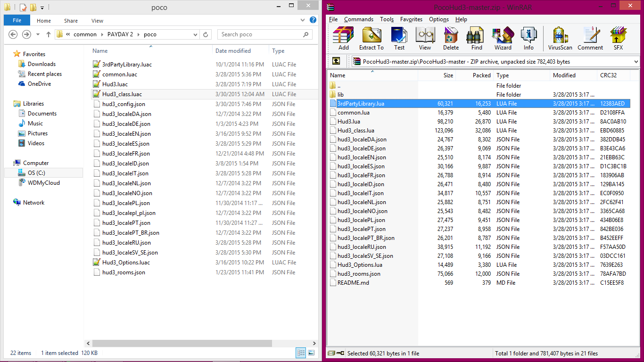The width and height of the screenshot is (644, 362).
Task: Start VirusScan on the archive
Action: (x=560, y=38)
